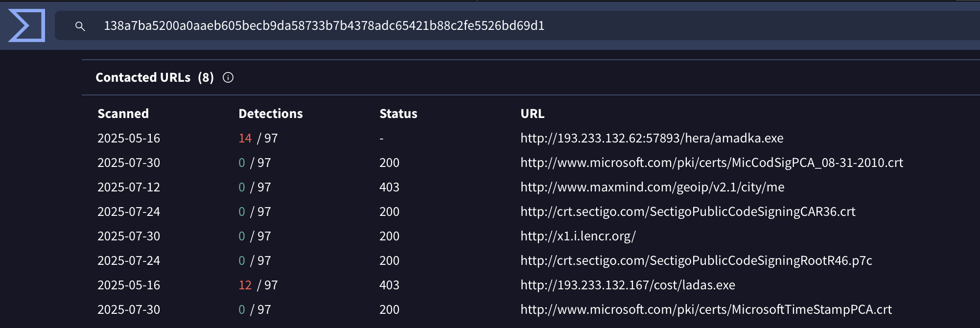Click the search magnifier icon
980x328 pixels.
pyautogui.click(x=80, y=26)
